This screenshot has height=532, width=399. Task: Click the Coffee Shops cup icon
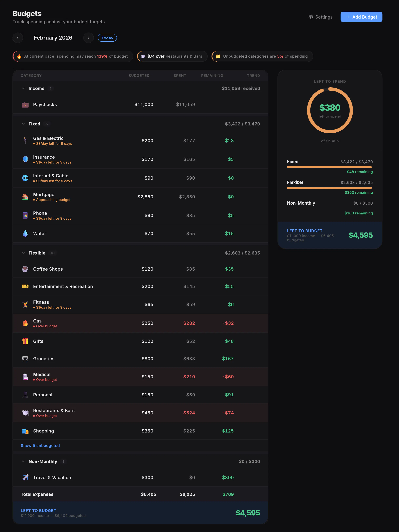pos(25,269)
